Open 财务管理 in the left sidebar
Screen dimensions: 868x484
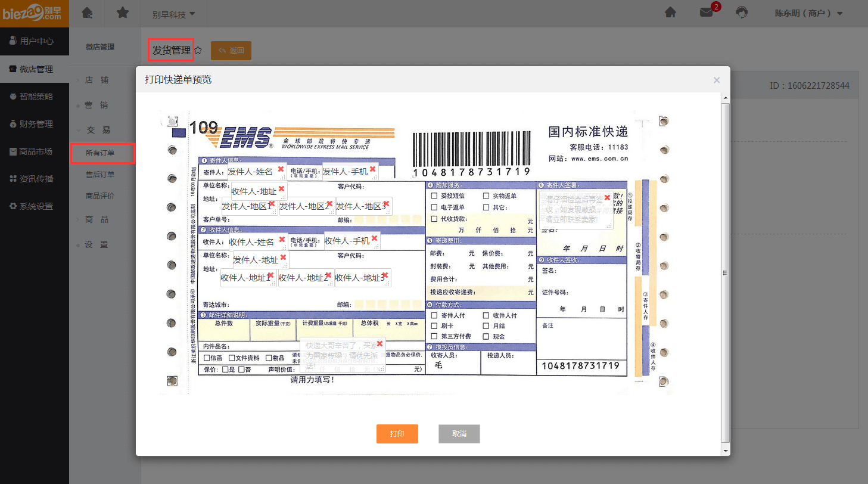pos(35,124)
